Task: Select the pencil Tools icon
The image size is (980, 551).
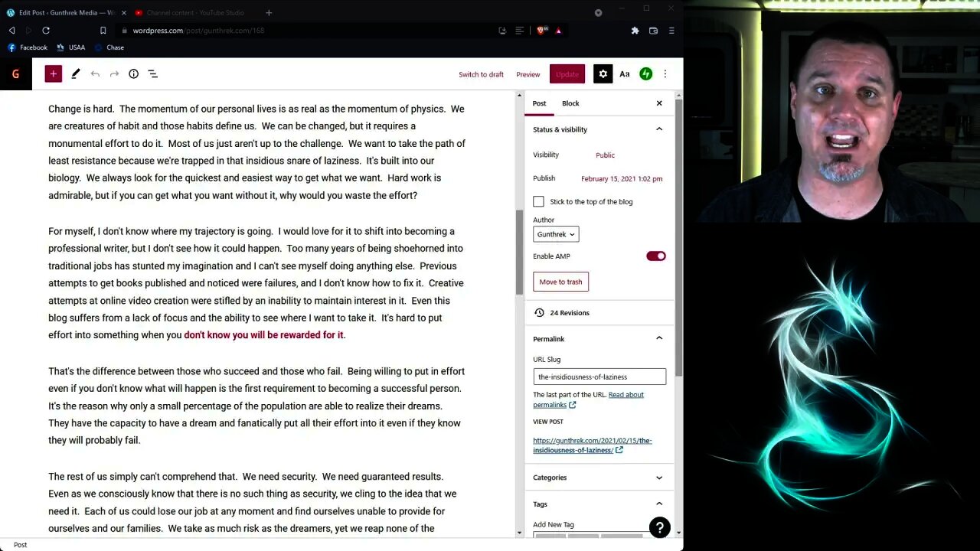Action: coord(76,73)
